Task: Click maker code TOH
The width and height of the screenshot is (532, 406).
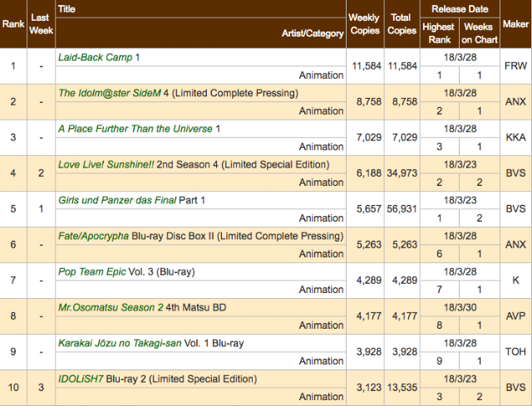Action: (x=515, y=352)
